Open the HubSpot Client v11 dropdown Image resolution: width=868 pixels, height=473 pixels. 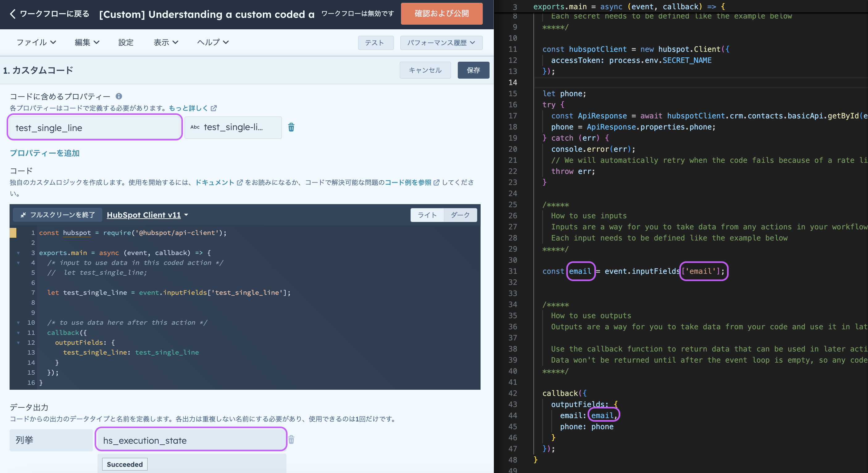tap(147, 215)
